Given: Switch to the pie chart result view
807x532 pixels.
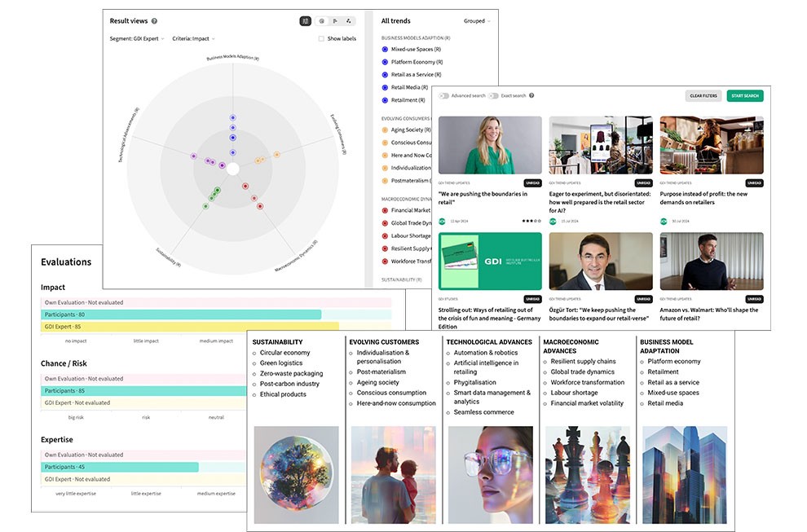Looking at the screenshot, I should coord(321,21).
